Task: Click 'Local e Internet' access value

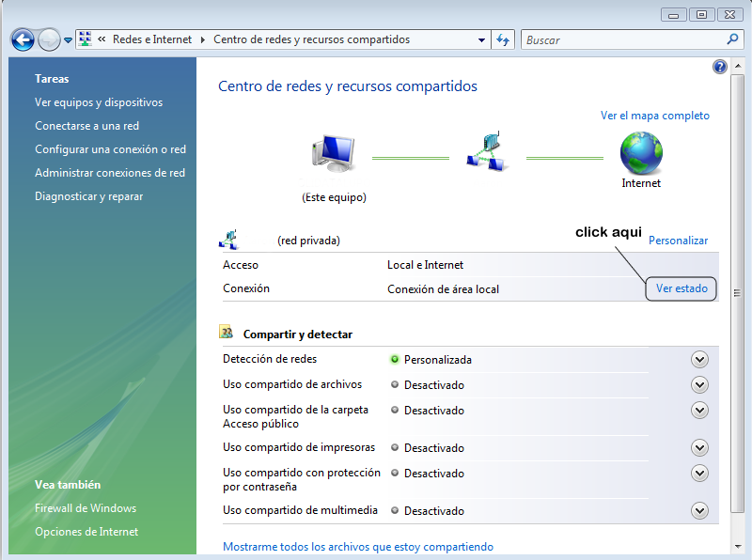Action: point(426,265)
